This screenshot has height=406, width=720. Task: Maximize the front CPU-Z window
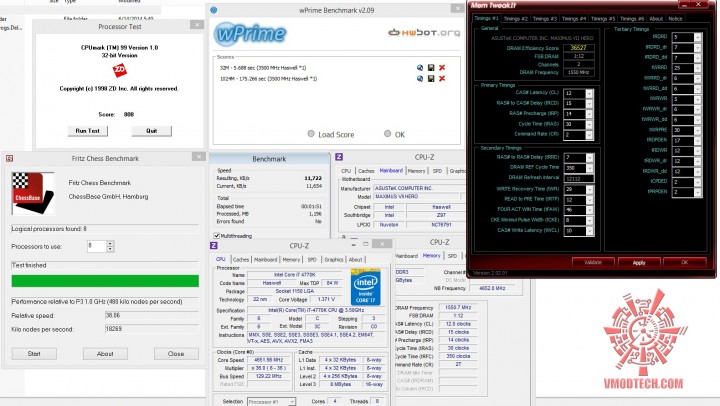coord(366,244)
